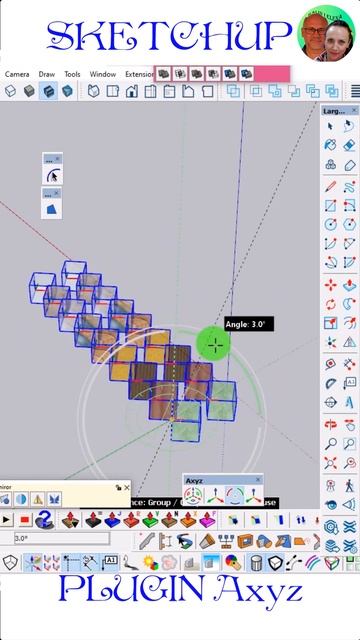Toggle Shaded face style
Image resolution: width=360 pixels, height=640 pixels.
(29, 91)
